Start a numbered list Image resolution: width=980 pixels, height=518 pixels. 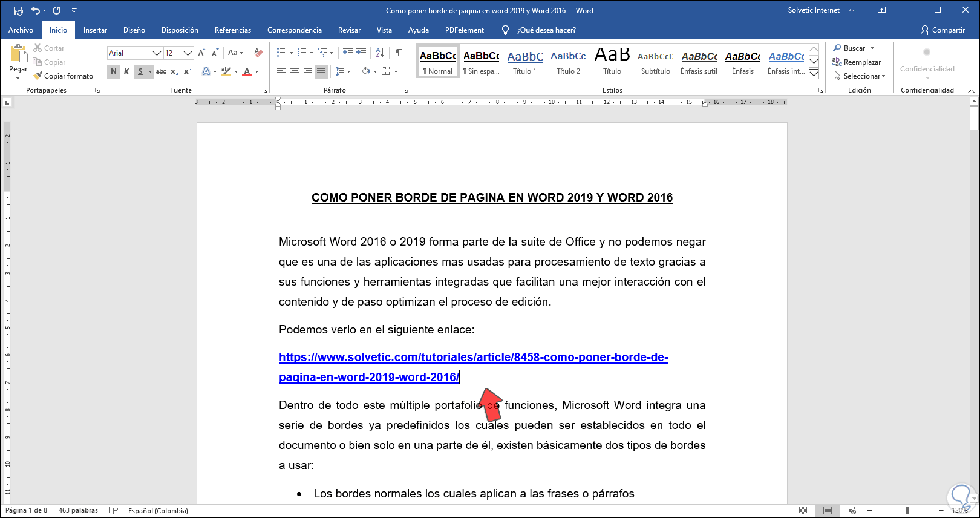click(302, 53)
